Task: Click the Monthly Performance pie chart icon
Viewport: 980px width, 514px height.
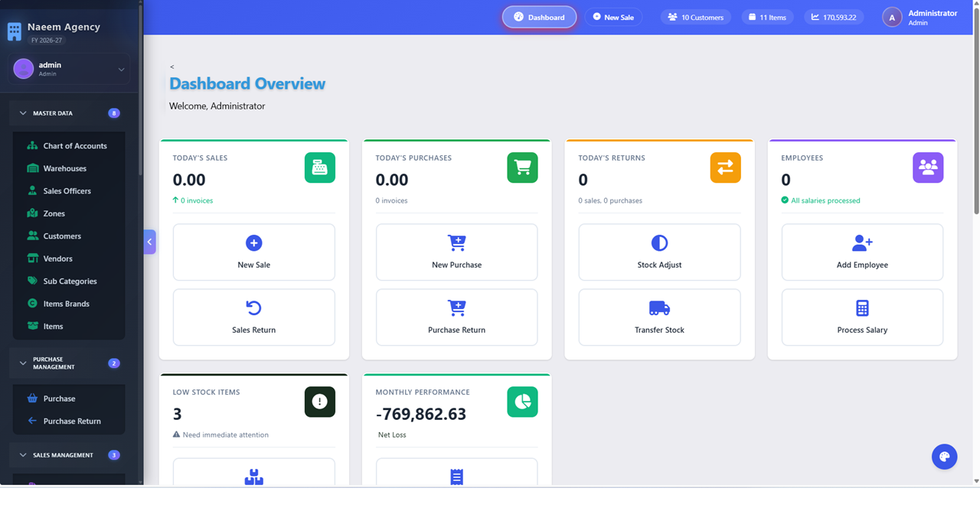Action: pyautogui.click(x=522, y=402)
